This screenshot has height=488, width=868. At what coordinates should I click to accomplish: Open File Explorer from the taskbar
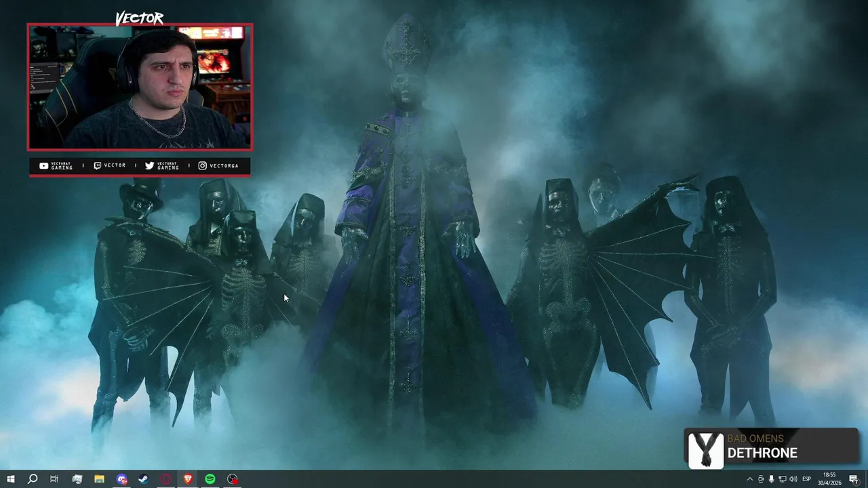(x=99, y=479)
